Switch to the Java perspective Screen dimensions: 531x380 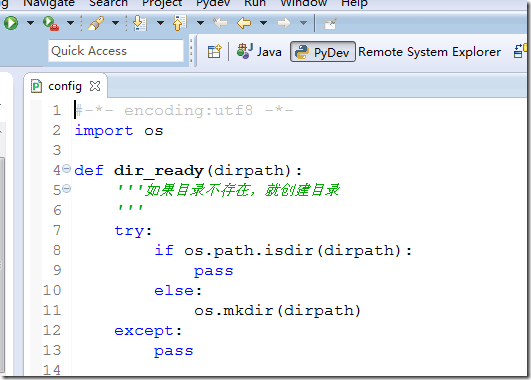coord(259,52)
